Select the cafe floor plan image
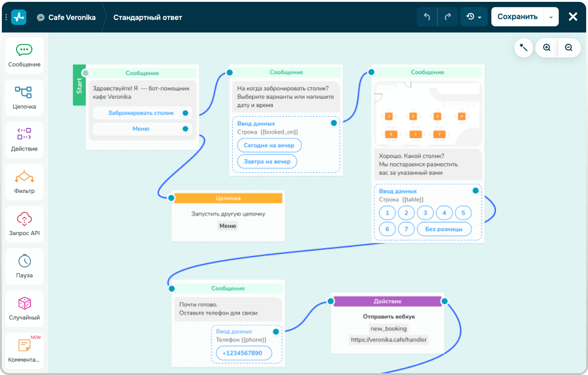This screenshot has width=588, height=375. (x=427, y=114)
